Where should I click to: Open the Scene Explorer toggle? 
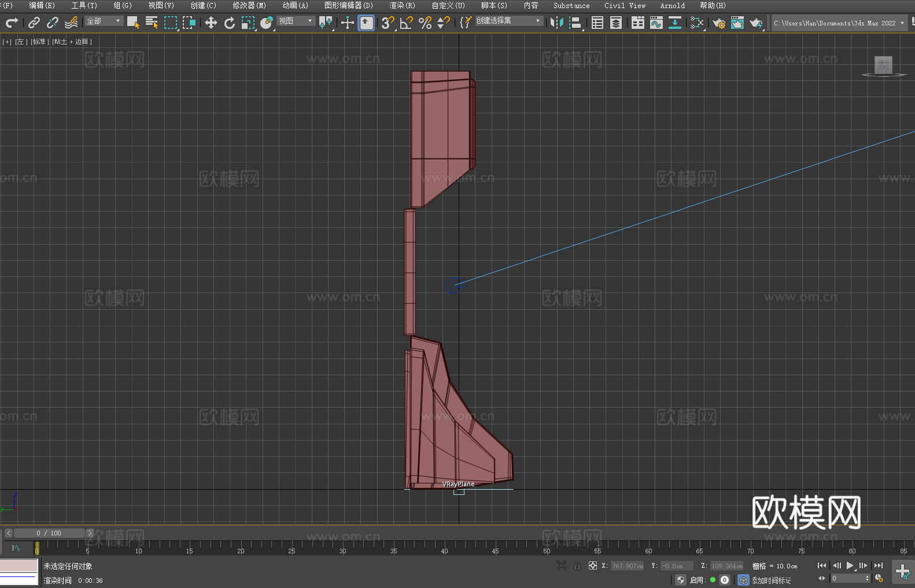tap(597, 23)
